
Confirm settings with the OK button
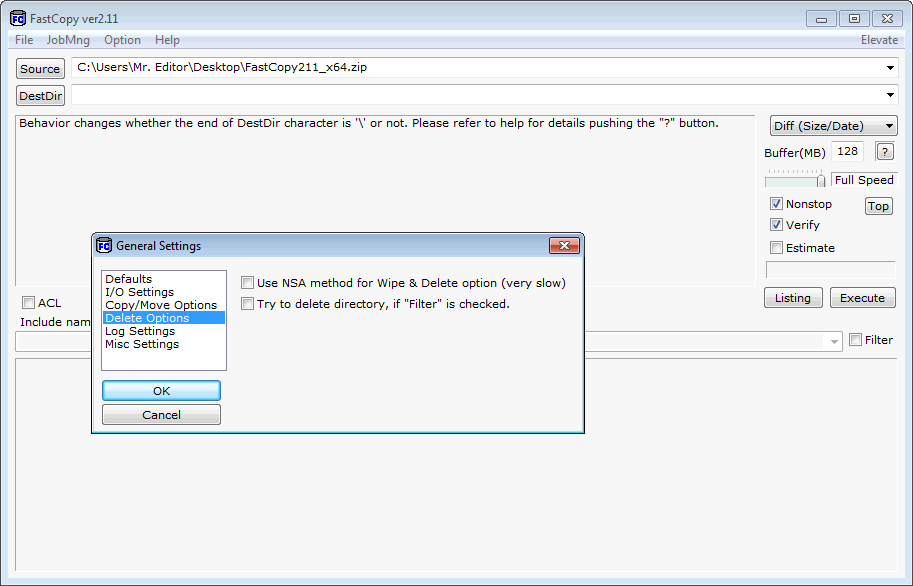pos(161,391)
